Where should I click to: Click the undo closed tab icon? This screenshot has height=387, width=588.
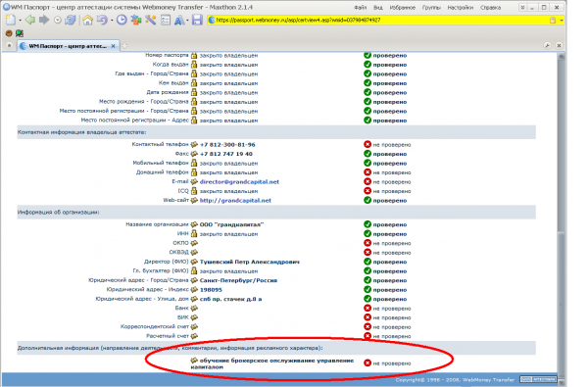(x=102, y=20)
